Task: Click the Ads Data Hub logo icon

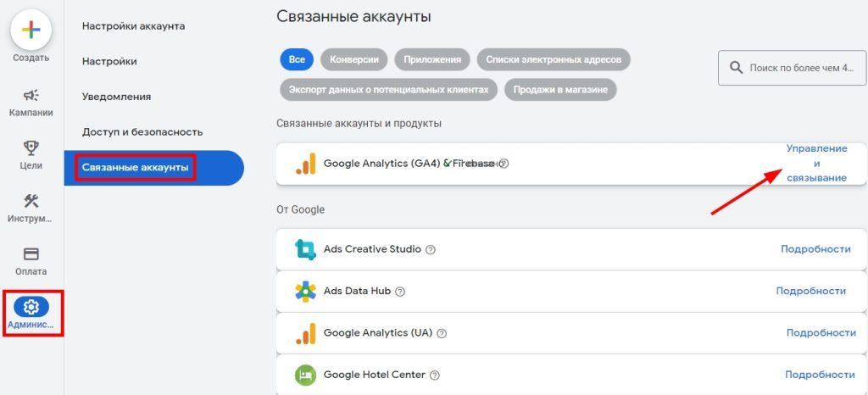Action: (305, 291)
